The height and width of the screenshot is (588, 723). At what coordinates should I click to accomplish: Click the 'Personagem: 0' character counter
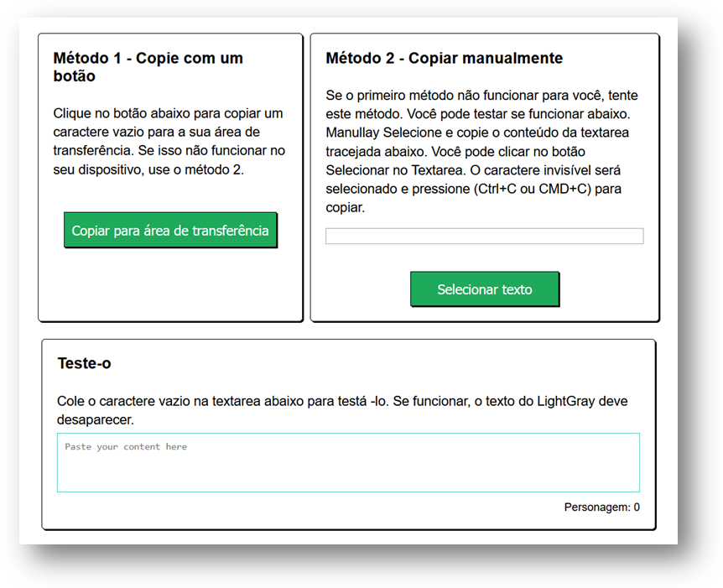tap(601, 507)
